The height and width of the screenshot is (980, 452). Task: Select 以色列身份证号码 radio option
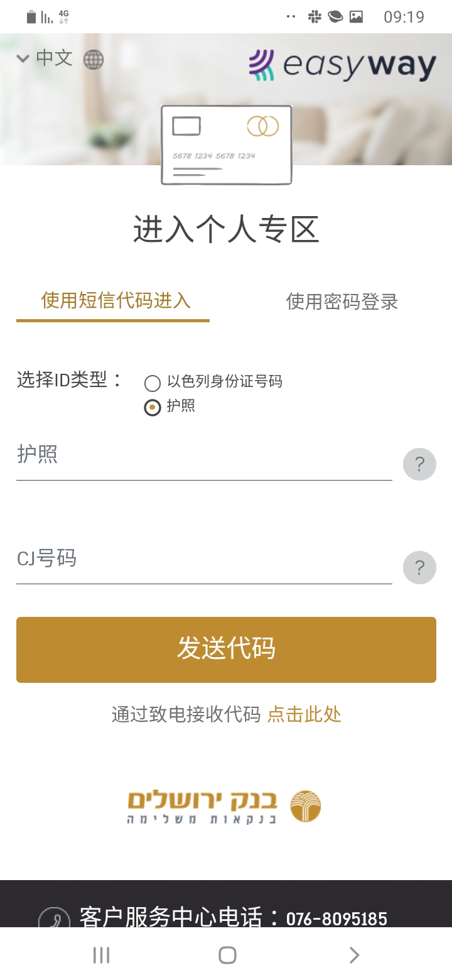[x=153, y=383]
